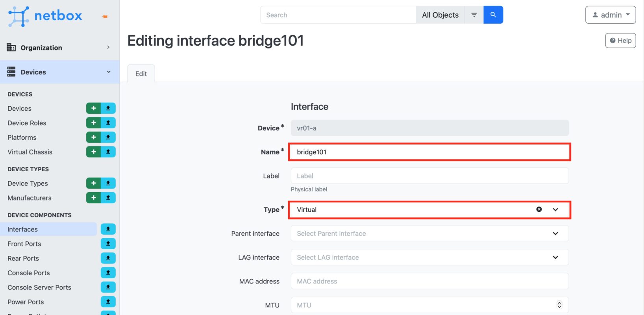Add a new Device Role
644x315 pixels.
(x=94, y=123)
